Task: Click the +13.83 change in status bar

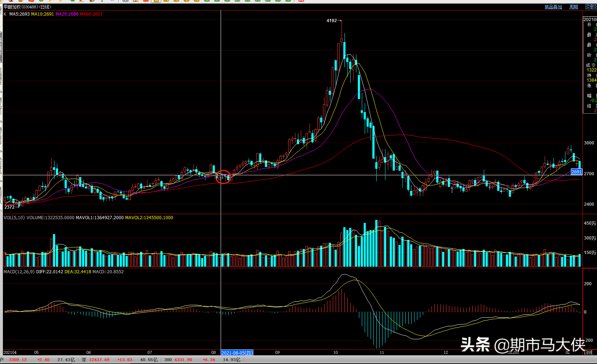Action: 124,360
